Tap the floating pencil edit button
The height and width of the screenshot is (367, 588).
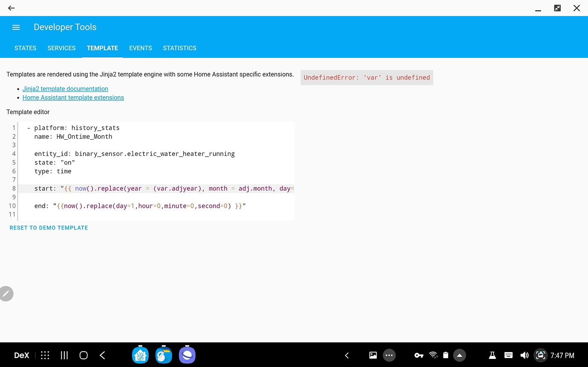tap(6, 293)
